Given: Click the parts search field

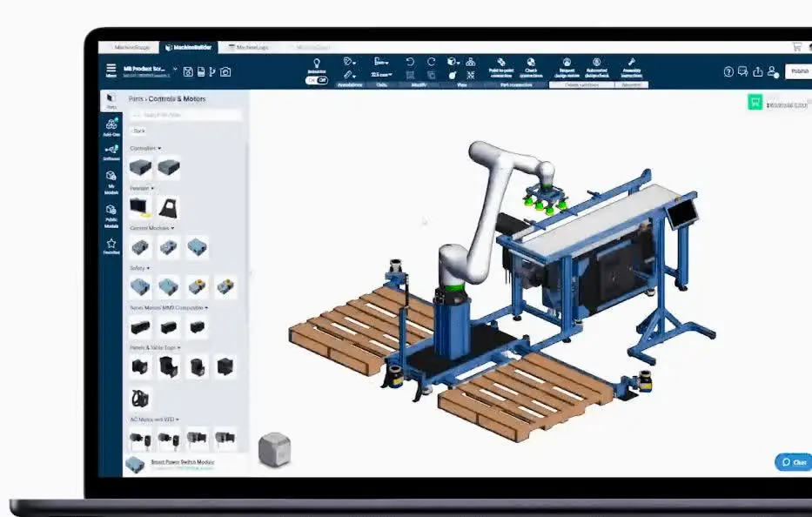Looking at the screenshot, I should (x=185, y=115).
